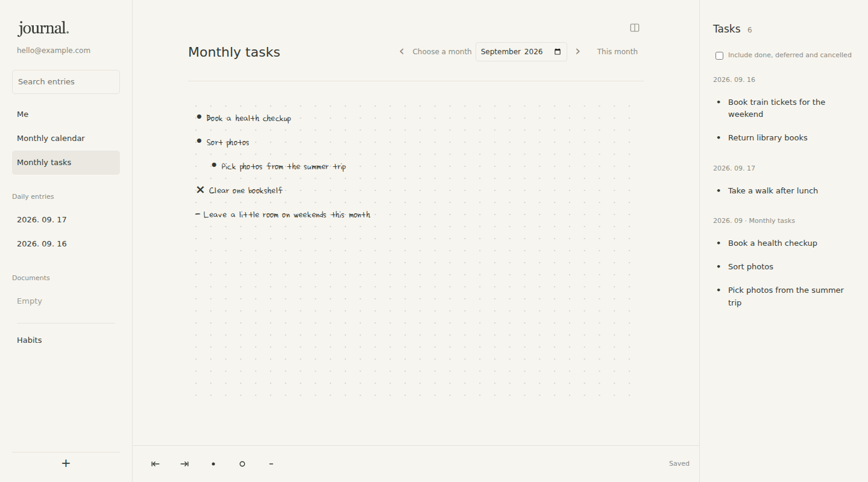Click the Empty documents placeholder
The height and width of the screenshot is (482, 868).
coord(30,301)
